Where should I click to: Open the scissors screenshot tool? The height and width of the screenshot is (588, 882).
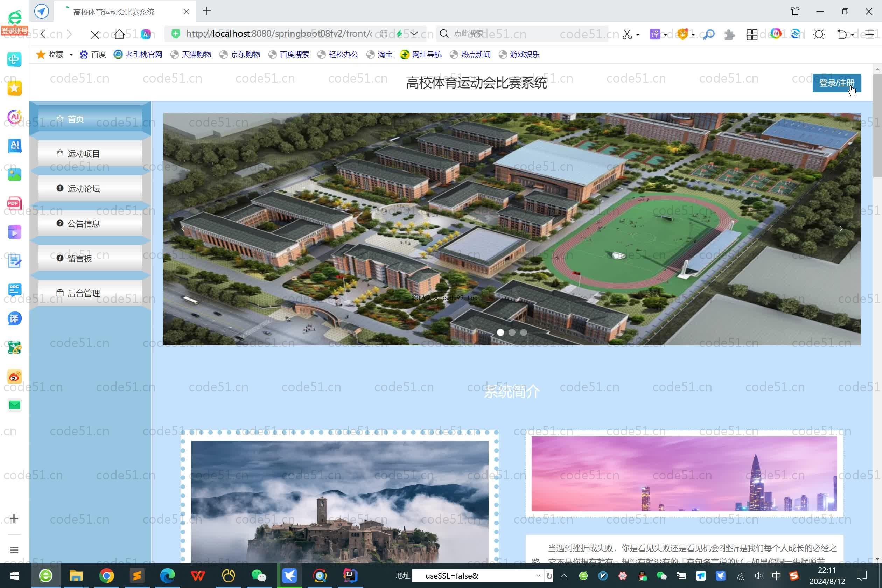pyautogui.click(x=627, y=35)
